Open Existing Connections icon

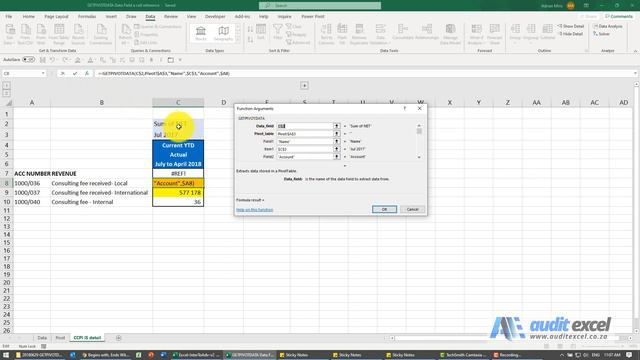[x=101, y=34]
